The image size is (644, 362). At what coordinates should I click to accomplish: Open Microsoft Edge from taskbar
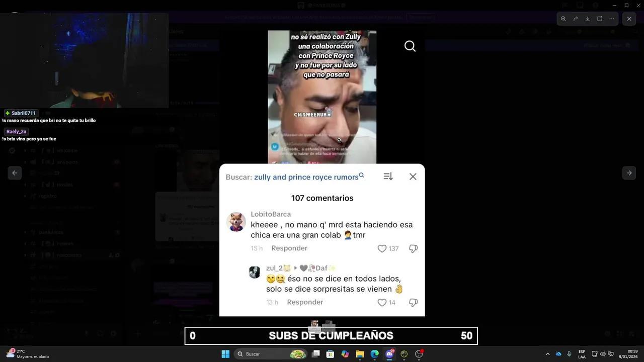click(x=374, y=354)
